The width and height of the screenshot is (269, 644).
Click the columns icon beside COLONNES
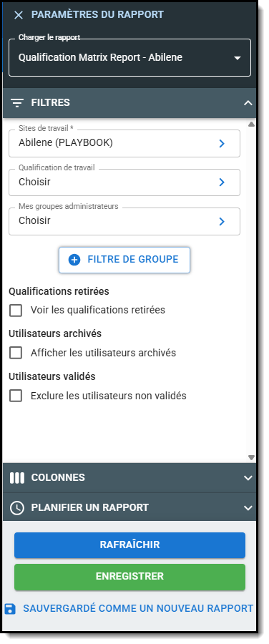coord(17,478)
